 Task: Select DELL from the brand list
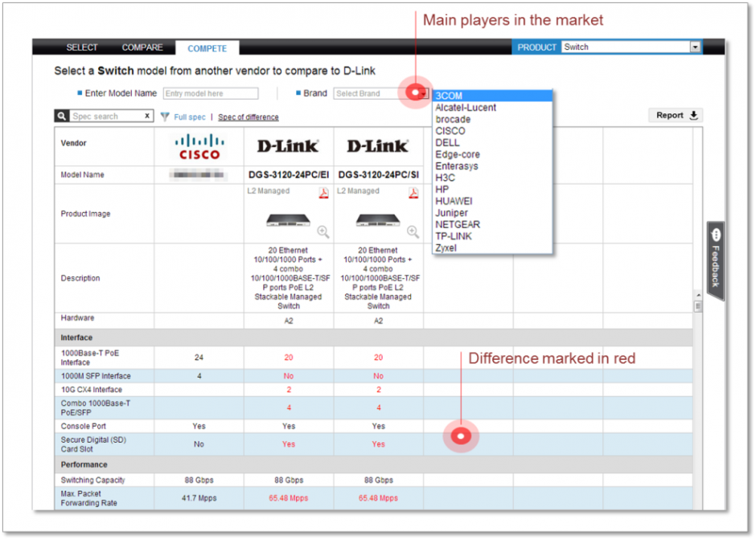(x=492, y=142)
